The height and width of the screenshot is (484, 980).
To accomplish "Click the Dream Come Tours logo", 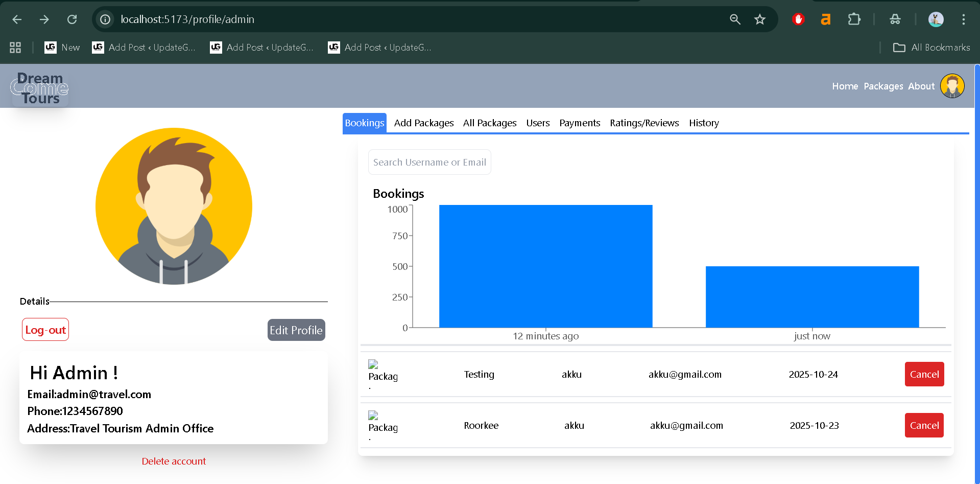I will [x=40, y=88].
